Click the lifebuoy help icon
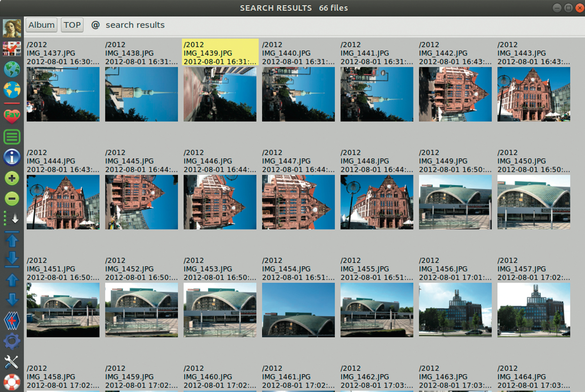This screenshot has width=585, height=392. (x=12, y=382)
